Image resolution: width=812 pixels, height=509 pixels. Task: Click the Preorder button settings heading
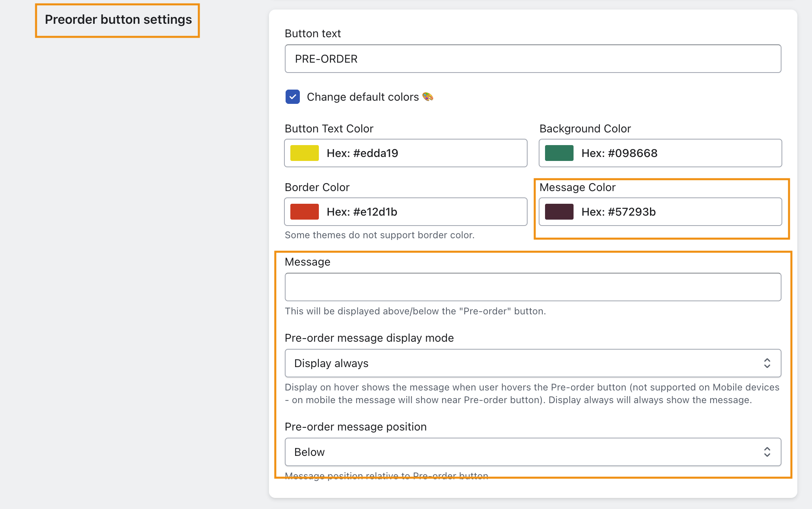tap(118, 19)
